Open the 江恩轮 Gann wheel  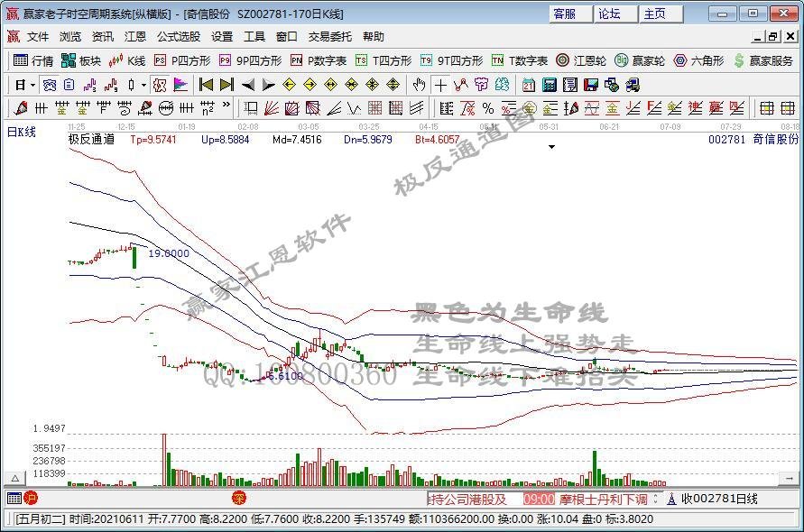[x=581, y=61]
